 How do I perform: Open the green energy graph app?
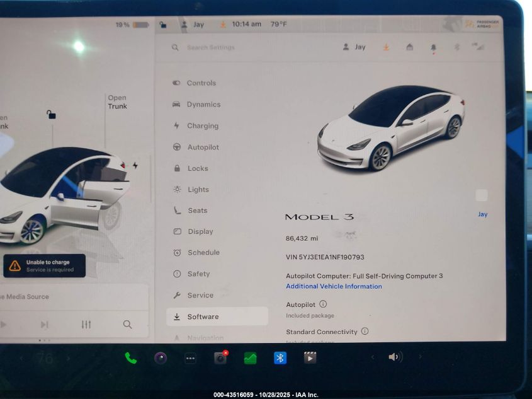click(251, 358)
